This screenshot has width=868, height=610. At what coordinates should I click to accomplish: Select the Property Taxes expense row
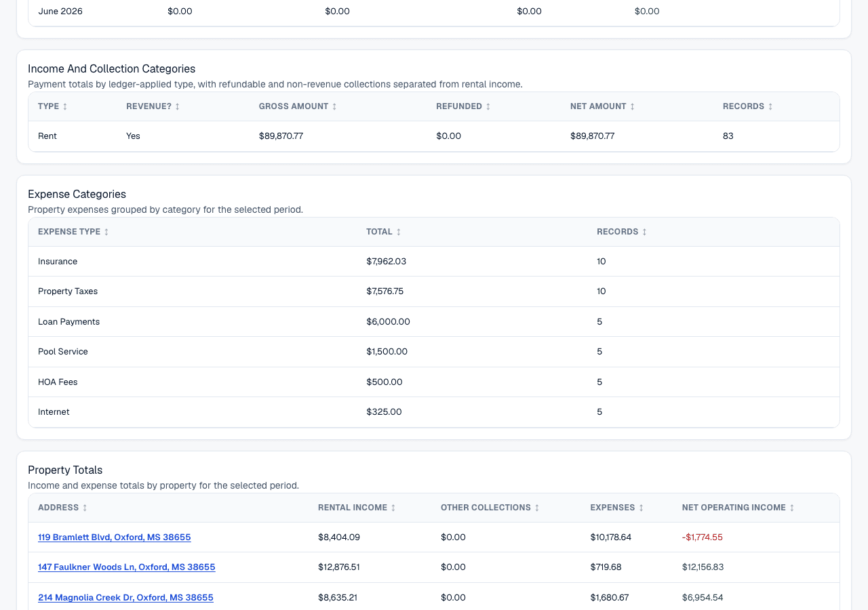tap(434, 291)
